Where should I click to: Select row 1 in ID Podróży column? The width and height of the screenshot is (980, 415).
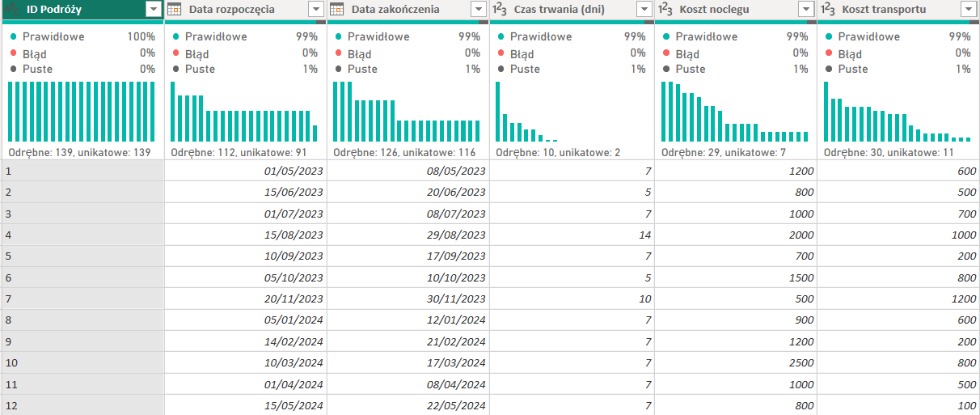click(x=82, y=171)
